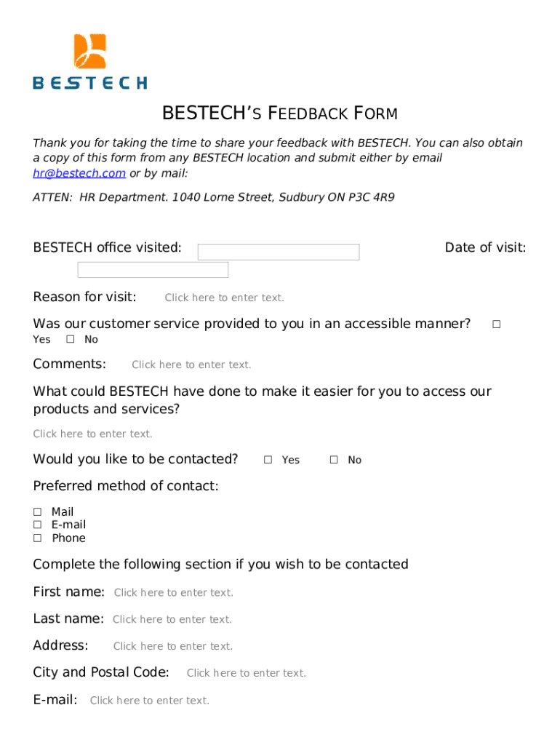Screen dimensions: 560x745
Task: Click the Comments text placeholder
Action: click(x=191, y=364)
